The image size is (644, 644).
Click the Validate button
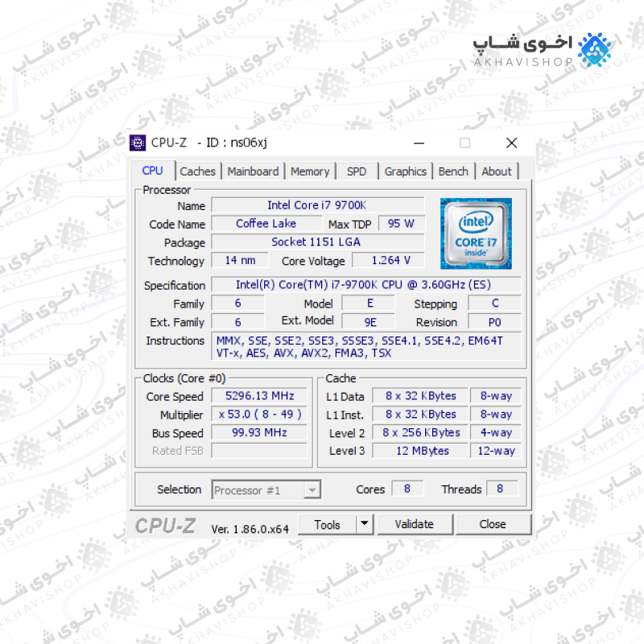(x=415, y=524)
